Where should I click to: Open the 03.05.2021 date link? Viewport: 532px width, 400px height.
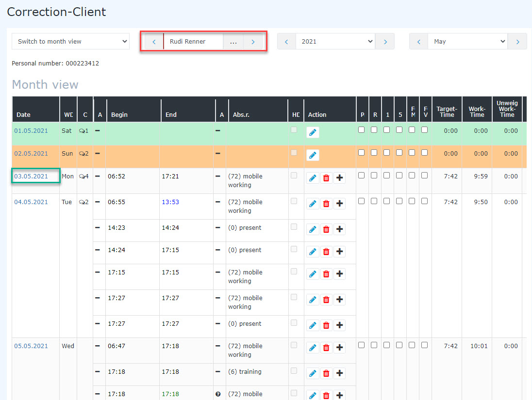[x=31, y=176]
